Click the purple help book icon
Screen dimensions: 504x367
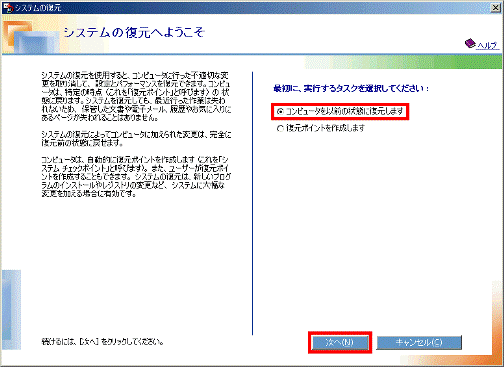pyautogui.click(x=470, y=43)
